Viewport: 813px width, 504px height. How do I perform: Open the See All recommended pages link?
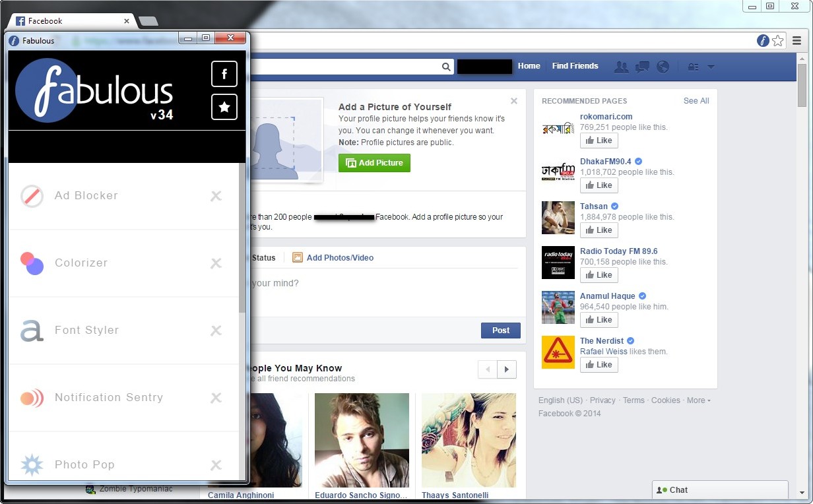(x=696, y=101)
